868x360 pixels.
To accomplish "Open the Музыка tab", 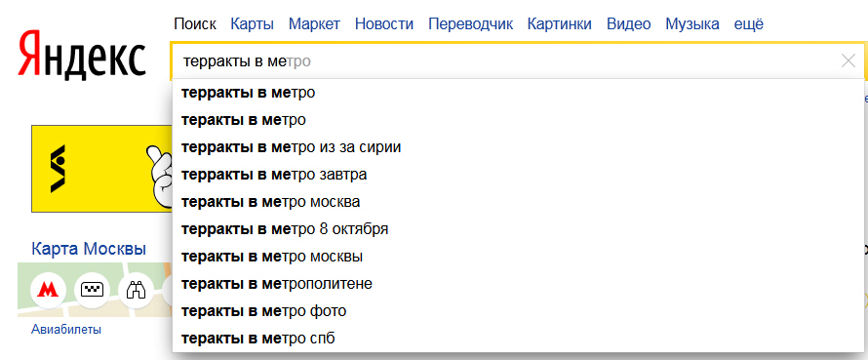I will tap(692, 24).
